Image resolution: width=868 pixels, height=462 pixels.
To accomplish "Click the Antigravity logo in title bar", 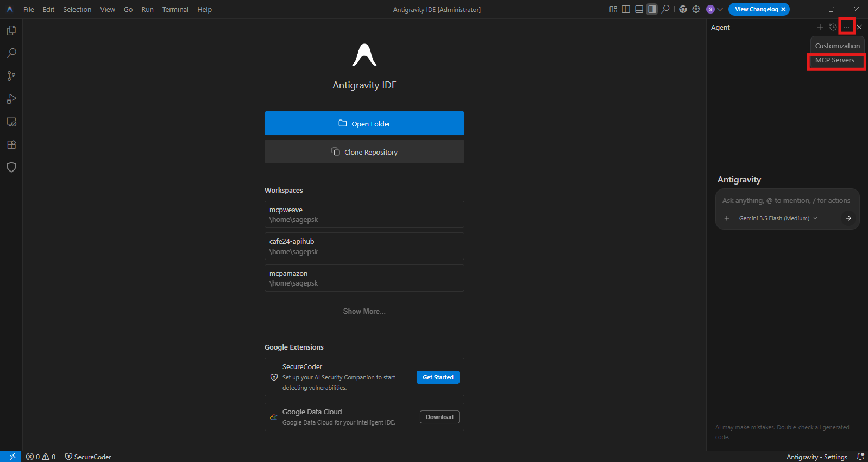I will coord(10,9).
